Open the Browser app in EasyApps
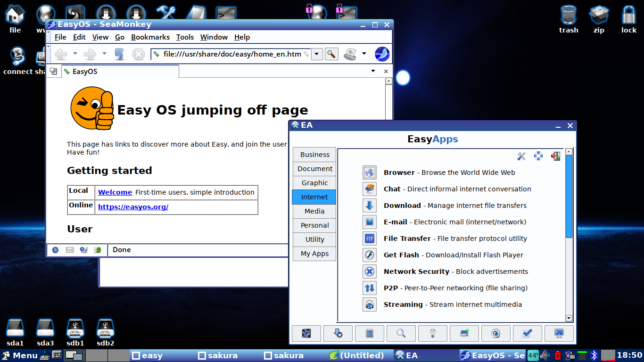Image resolution: width=644 pixels, height=362 pixels. (x=370, y=173)
